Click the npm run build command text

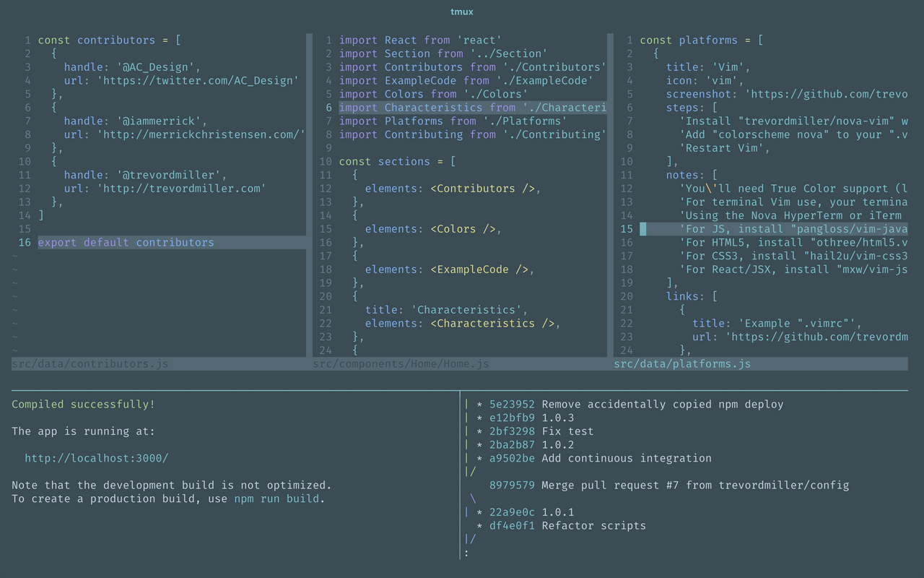click(277, 499)
